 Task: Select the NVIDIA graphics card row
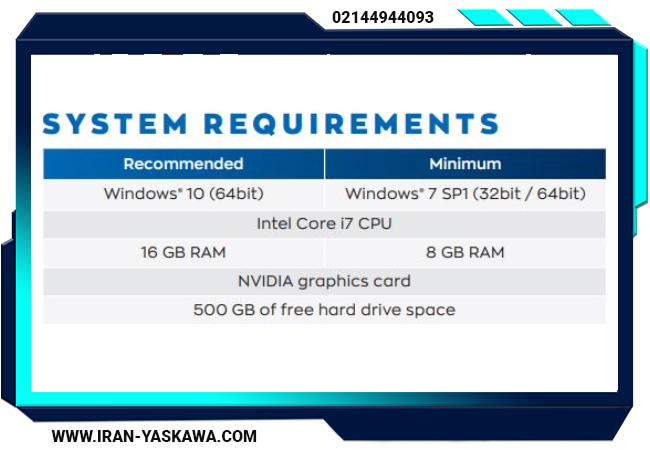point(324,281)
